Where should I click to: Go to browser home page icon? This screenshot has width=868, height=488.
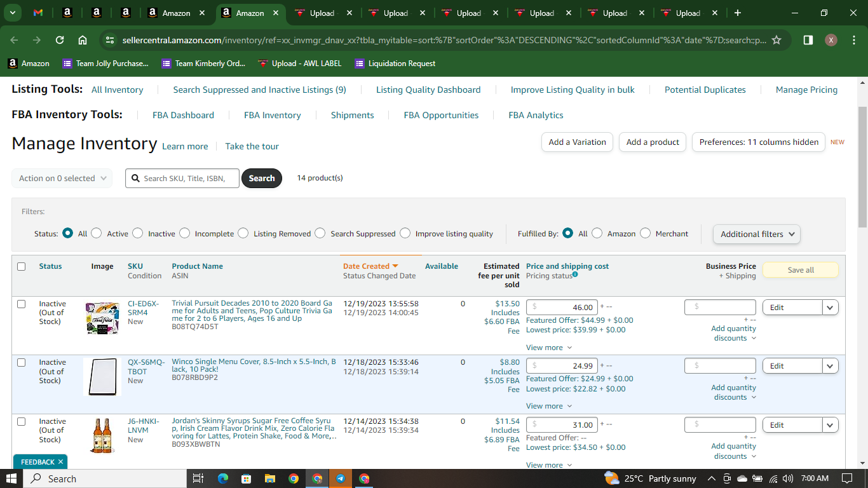(83, 40)
